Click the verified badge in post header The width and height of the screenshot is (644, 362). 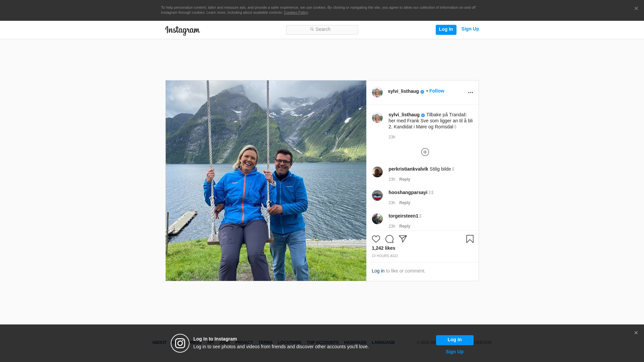pos(422,92)
